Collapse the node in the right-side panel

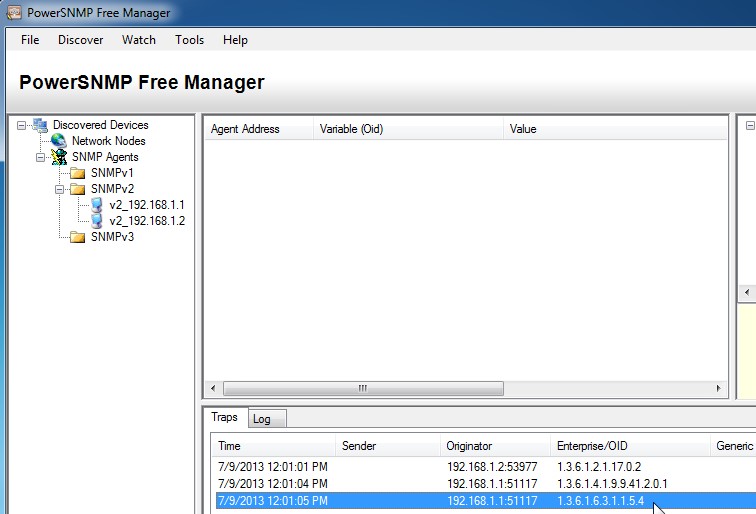(x=750, y=125)
